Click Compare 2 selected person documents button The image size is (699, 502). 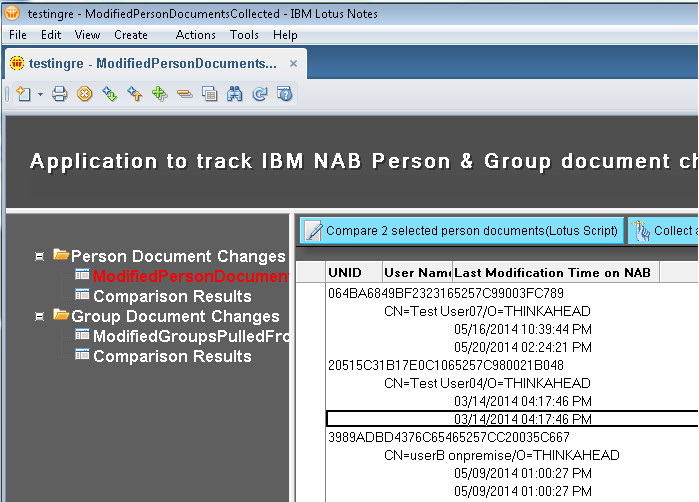462,231
